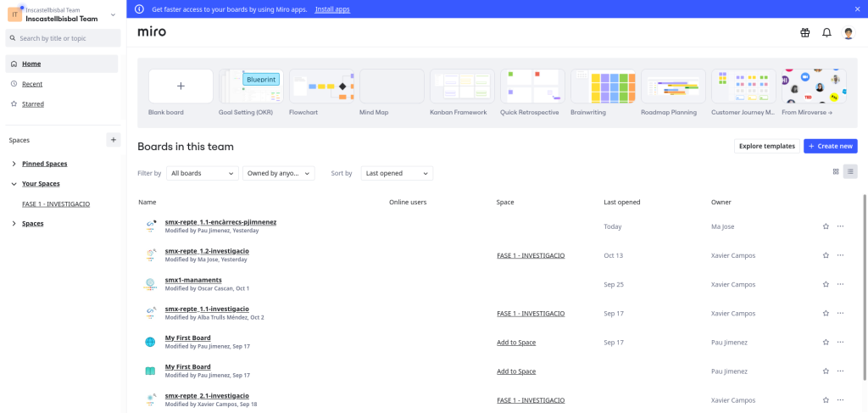Open the Owned by anyone dropdown

(279, 173)
